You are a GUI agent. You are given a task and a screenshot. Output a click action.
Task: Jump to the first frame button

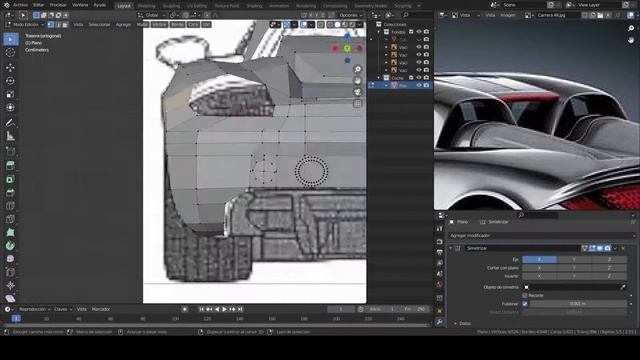click(201, 309)
